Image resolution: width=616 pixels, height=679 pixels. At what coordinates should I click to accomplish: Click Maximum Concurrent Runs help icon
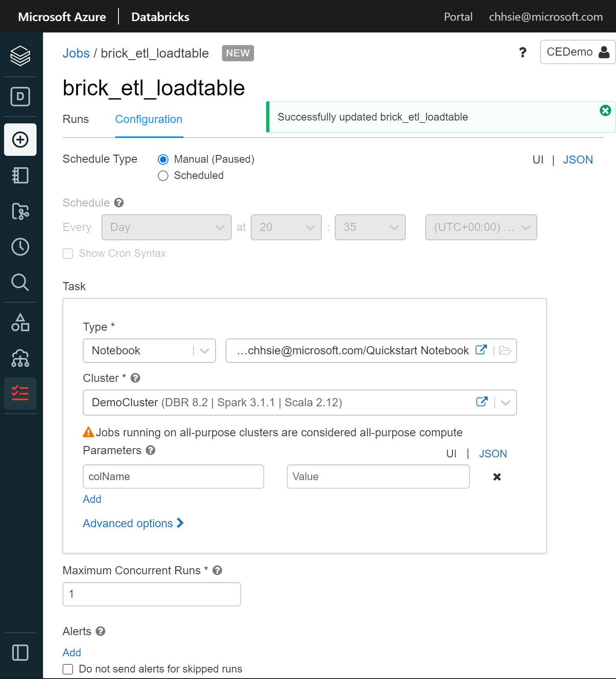[218, 570]
